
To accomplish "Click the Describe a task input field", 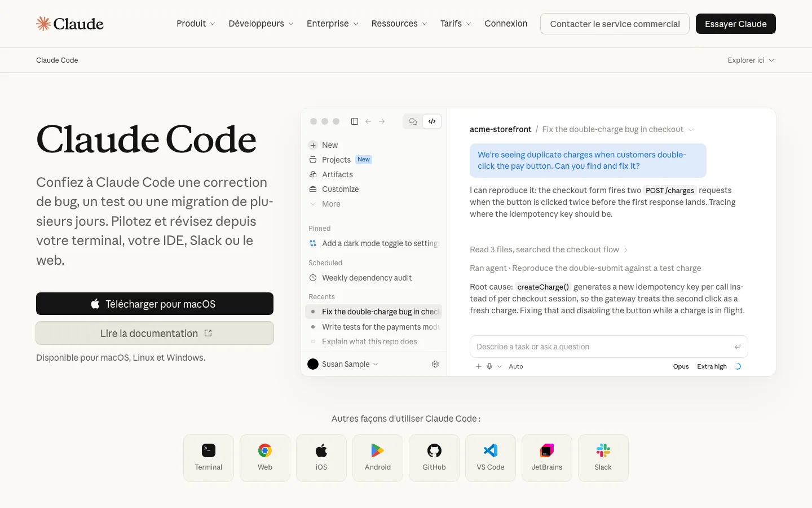I will (x=608, y=347).
